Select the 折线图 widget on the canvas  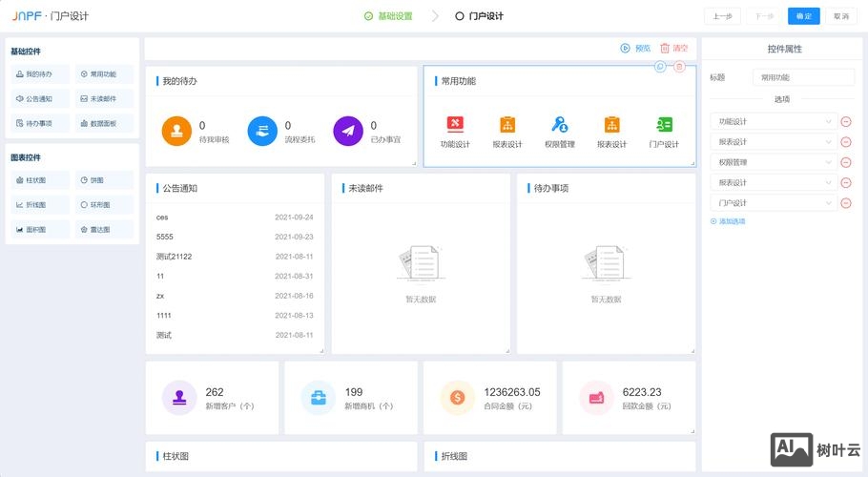point(560,457)
